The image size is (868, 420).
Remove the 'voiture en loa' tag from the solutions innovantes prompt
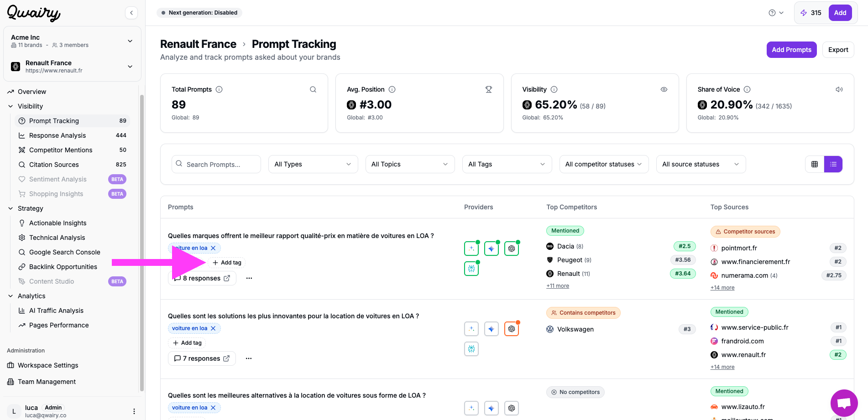click(x=213, y=328)
